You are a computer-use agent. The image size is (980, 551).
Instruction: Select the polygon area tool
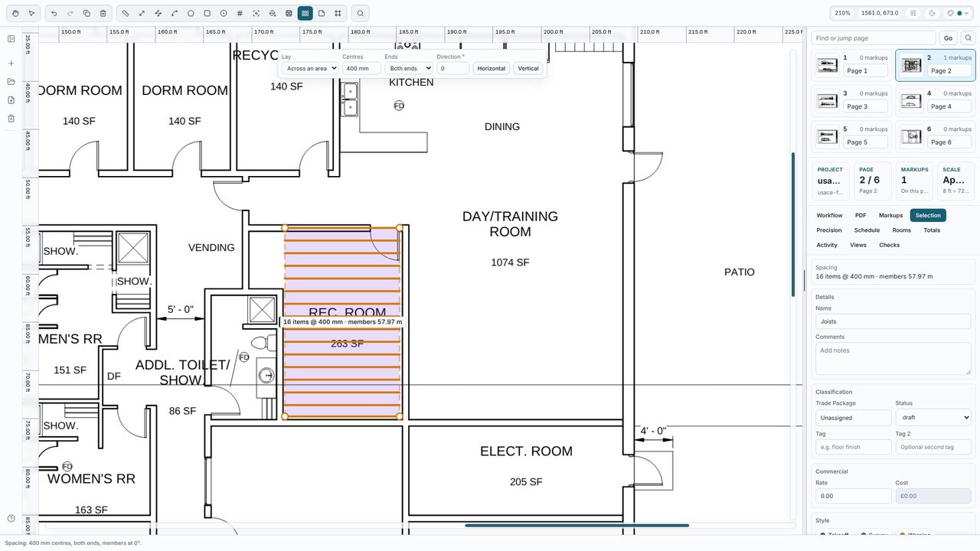click(191, 13)
